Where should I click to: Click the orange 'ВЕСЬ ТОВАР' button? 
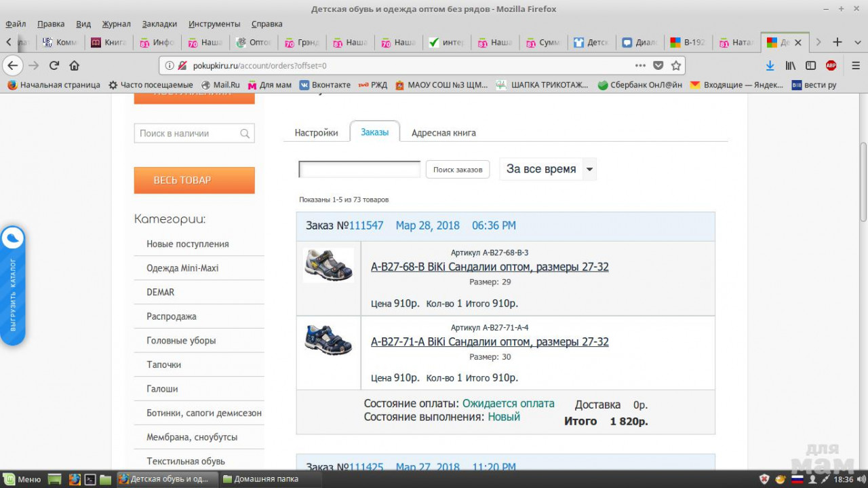click(x=195, y=181)
